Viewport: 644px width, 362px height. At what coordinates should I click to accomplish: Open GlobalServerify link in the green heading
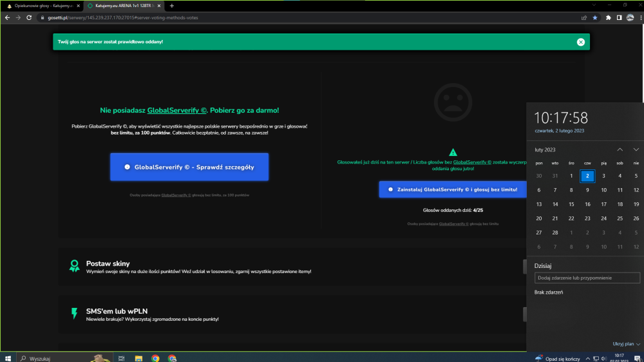[x=176, y=110]
